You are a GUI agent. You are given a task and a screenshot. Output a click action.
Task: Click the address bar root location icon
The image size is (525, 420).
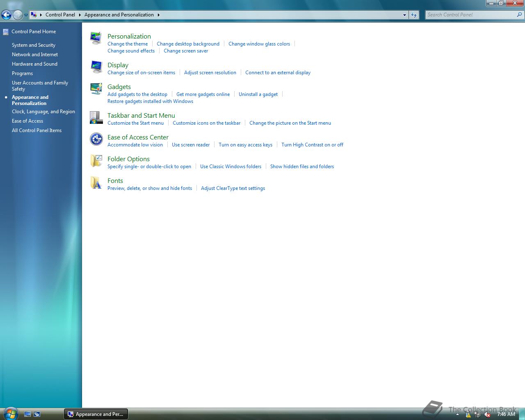34,15
